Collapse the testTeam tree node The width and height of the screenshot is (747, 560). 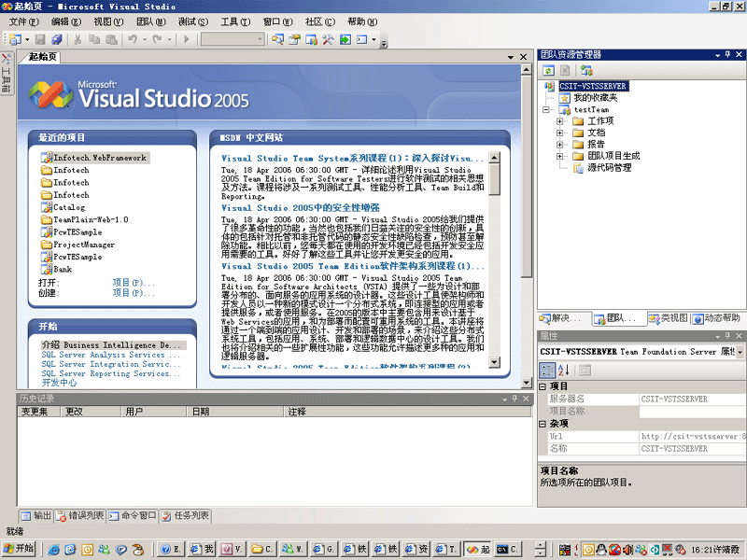[x=546, y=109]
